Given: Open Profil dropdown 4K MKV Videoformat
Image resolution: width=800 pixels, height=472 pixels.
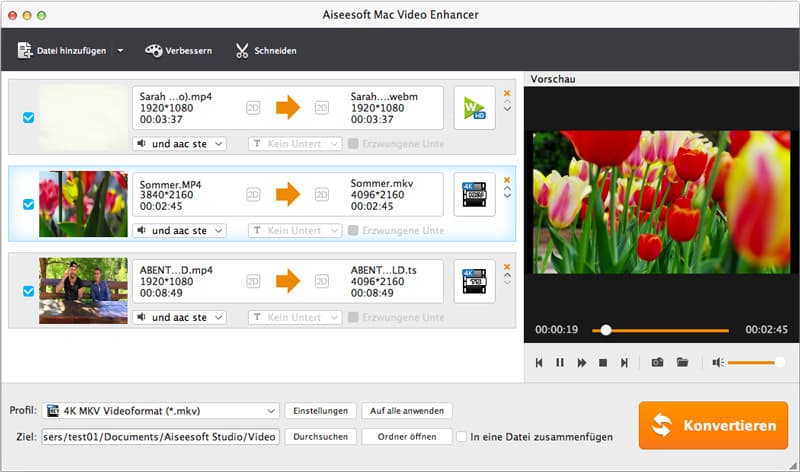Looking at the screenshot, I should (161, 411).
